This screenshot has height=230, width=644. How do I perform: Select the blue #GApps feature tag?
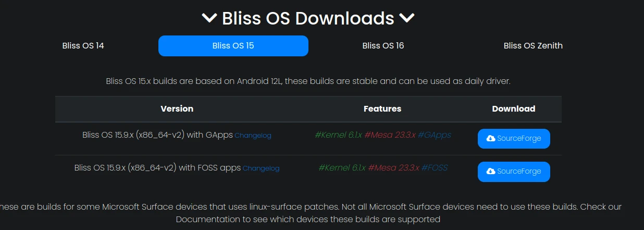coord(435,135)
